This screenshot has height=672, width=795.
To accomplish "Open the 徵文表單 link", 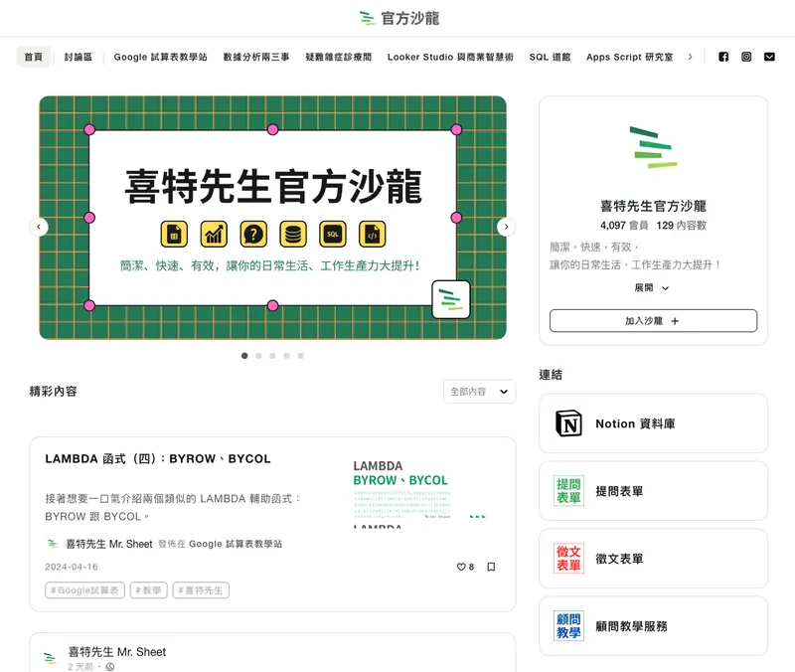I will [x=653, y=559].
